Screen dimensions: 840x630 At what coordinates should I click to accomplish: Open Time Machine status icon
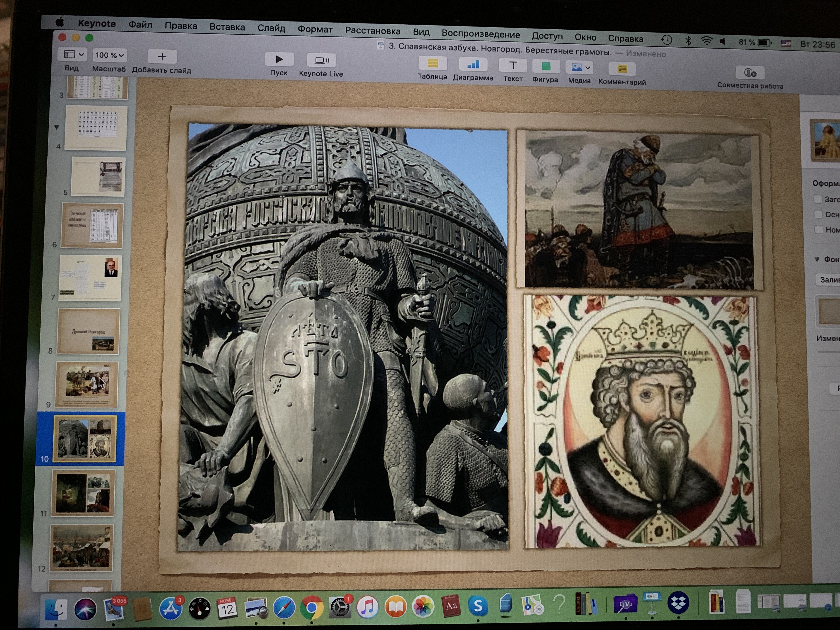click(666, 40)
